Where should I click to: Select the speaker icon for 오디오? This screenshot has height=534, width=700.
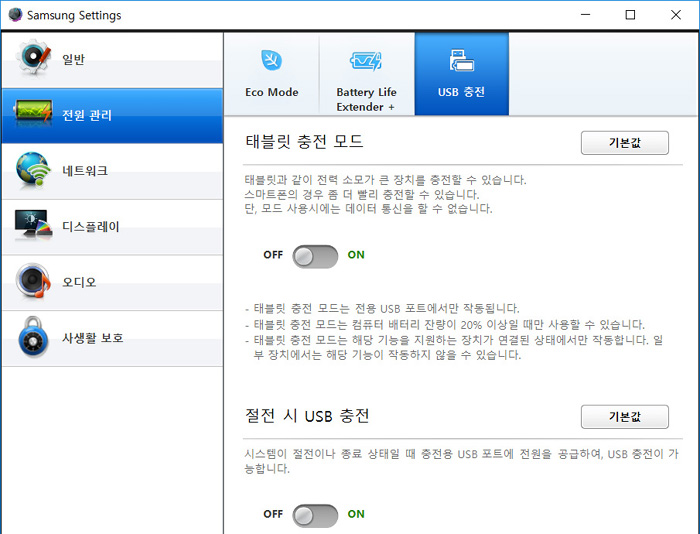pos(33,283)
